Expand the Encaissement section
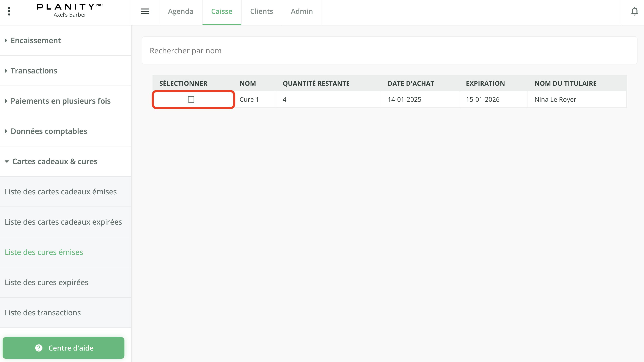The width and height of the screenshot is (644, 362). [36, 41]
